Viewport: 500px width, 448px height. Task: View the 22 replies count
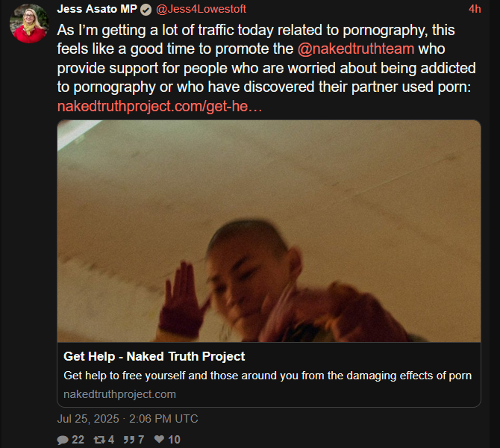point(78,440)
